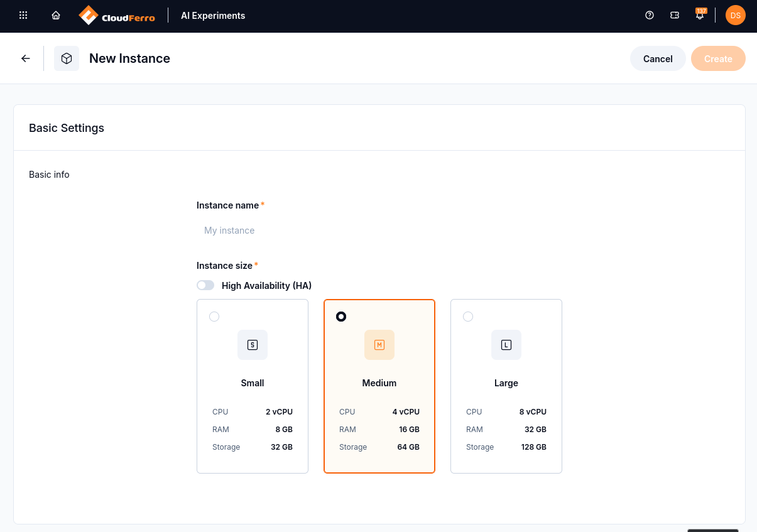Open the apps grid menu icon

click(23, 16)
